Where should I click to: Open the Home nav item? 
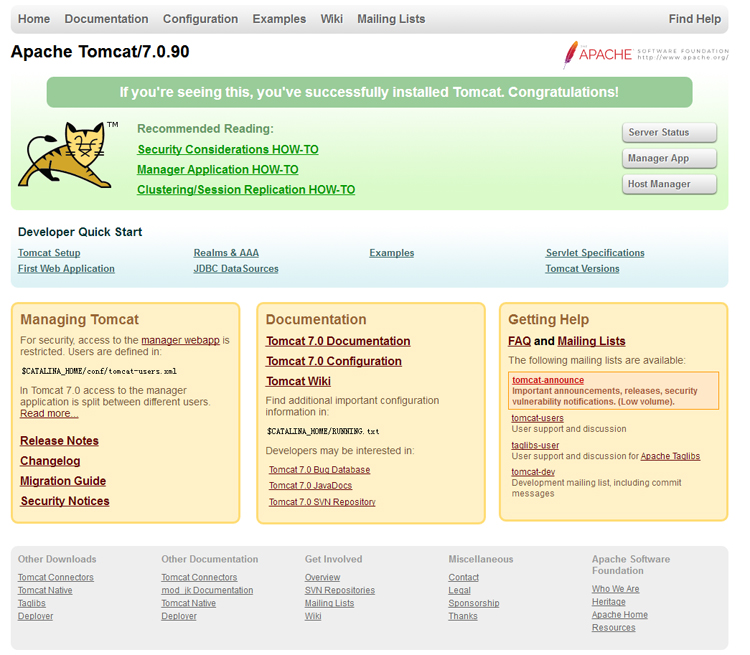pyautogui.click(x=34, y=19)
